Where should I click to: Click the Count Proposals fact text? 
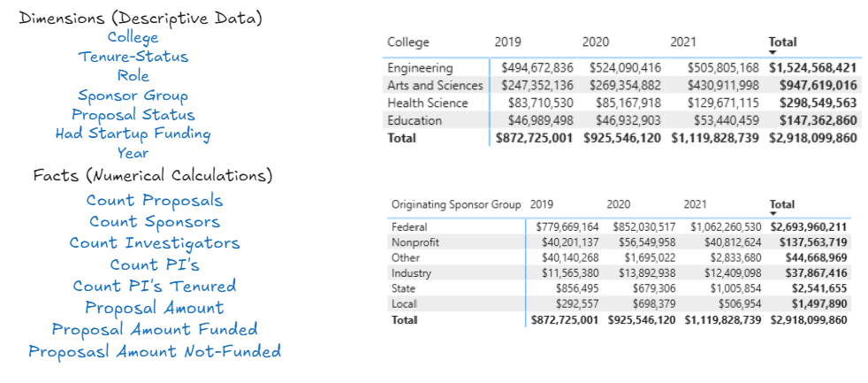(x=155, y=201)
